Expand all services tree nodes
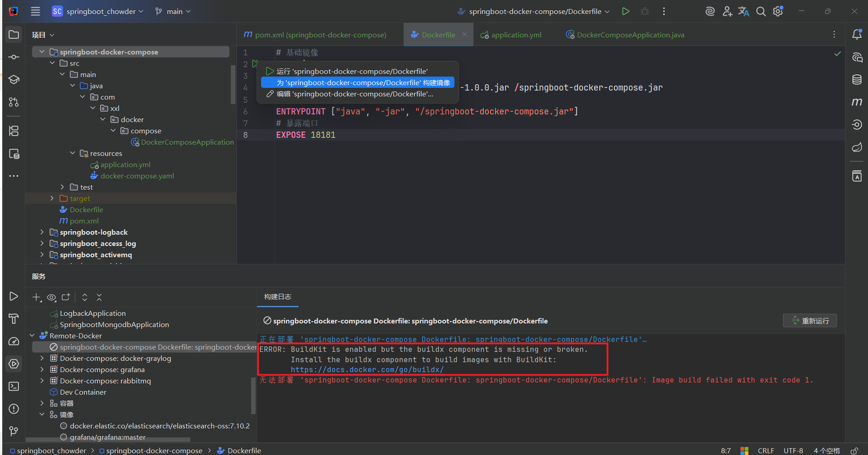Image resolution: width=868 pixels, height=455 pixels. coord(85,297)
